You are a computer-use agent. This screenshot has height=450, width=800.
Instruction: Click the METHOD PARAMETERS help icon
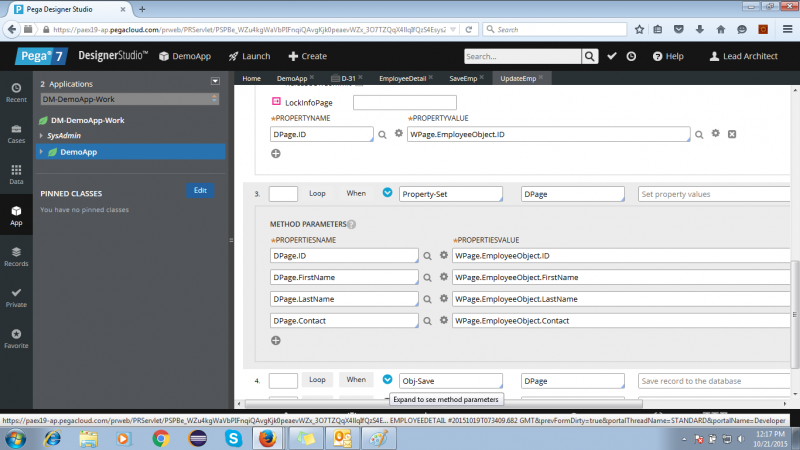coord(352,224)
